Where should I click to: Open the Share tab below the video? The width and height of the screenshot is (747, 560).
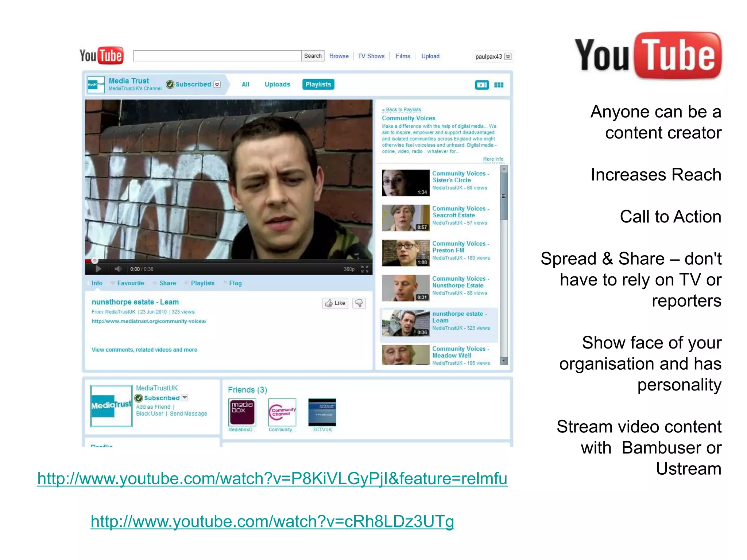167,283
